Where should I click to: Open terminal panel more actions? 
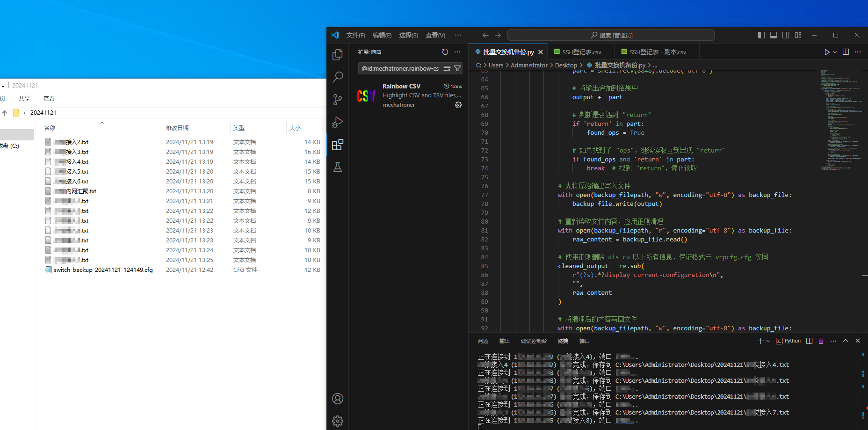click(833, 341)
